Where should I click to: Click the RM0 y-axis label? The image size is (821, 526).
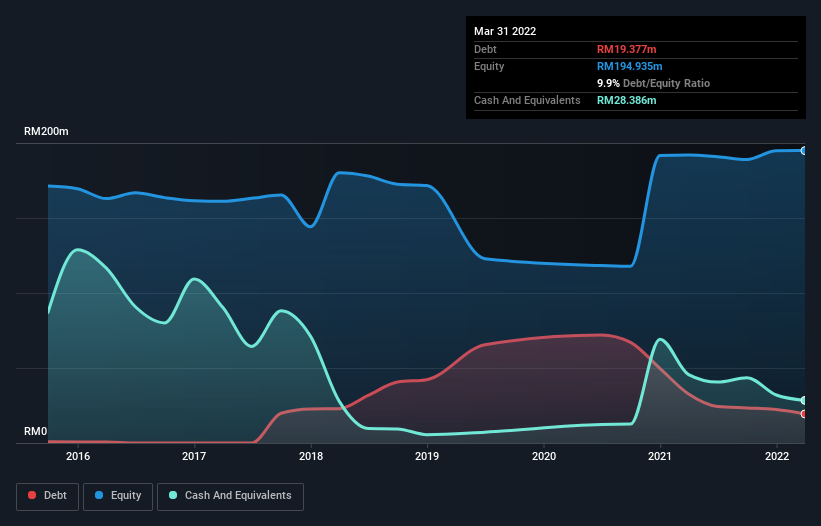point(35,431)
